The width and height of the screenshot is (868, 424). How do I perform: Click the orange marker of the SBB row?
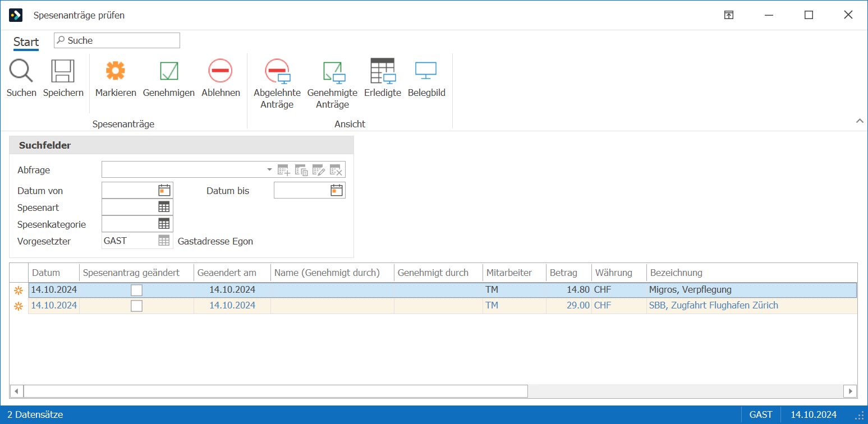pyautogui.click(x=19, y=306)
